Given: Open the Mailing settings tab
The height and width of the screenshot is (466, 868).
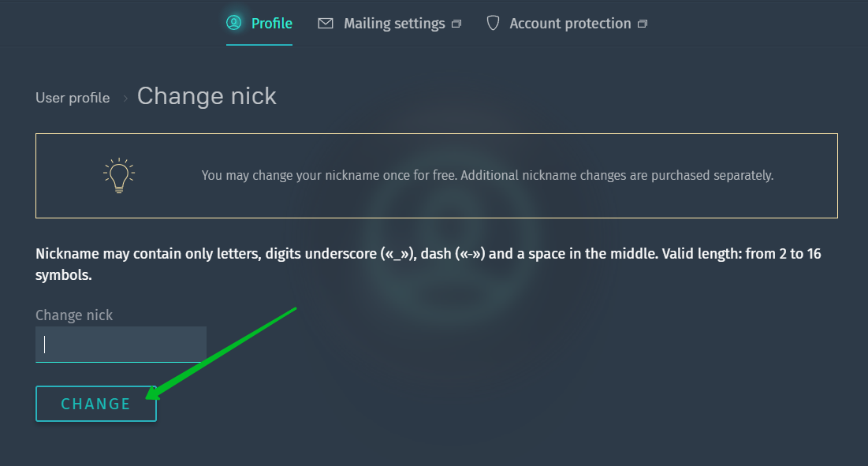Looking at the screenshot, I should (393, 24).
